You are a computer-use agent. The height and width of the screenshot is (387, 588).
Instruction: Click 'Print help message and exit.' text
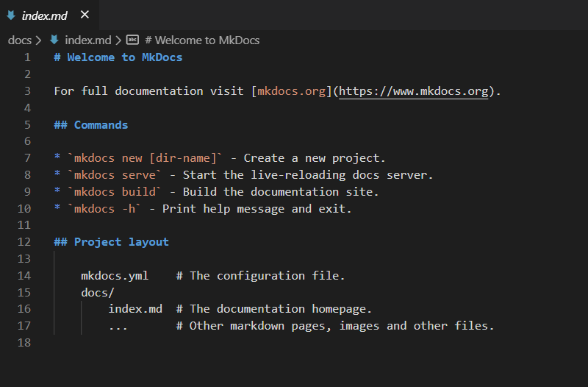(257, 209)
